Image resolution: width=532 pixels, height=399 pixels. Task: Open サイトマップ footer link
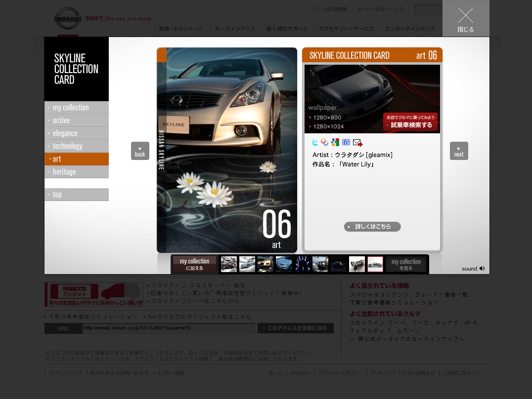[383, 373]
